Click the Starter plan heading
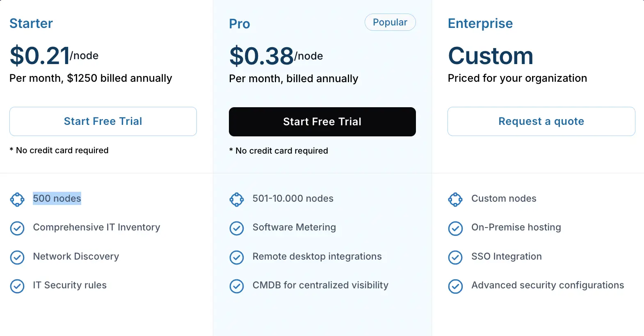The image size is (644, 336). pyautogui.click(x=31, y=23)
